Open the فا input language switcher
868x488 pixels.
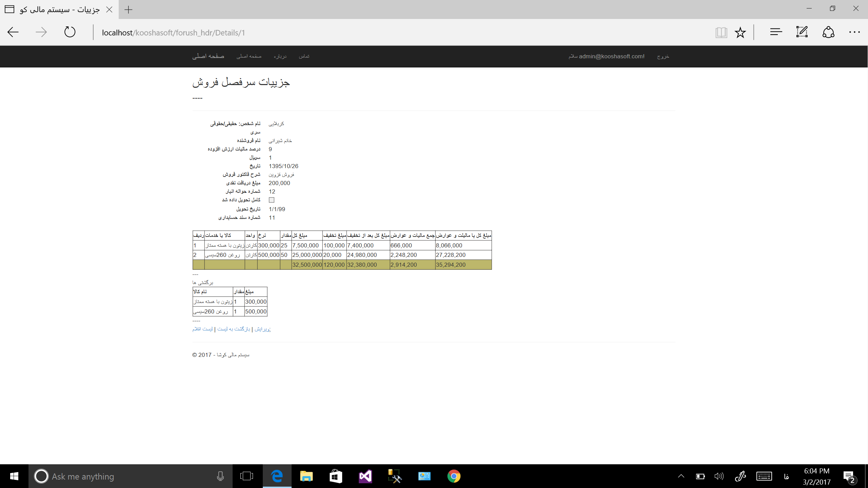coord(786,476)
